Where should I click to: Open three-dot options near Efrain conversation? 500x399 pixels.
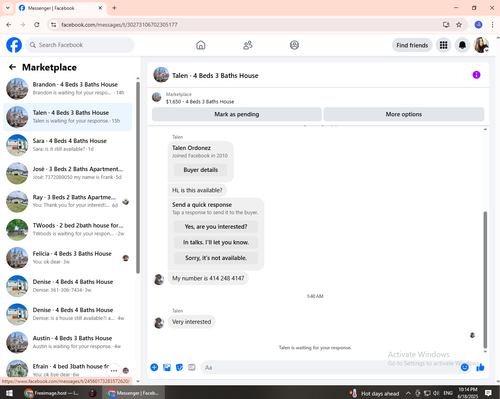point(114,370)
